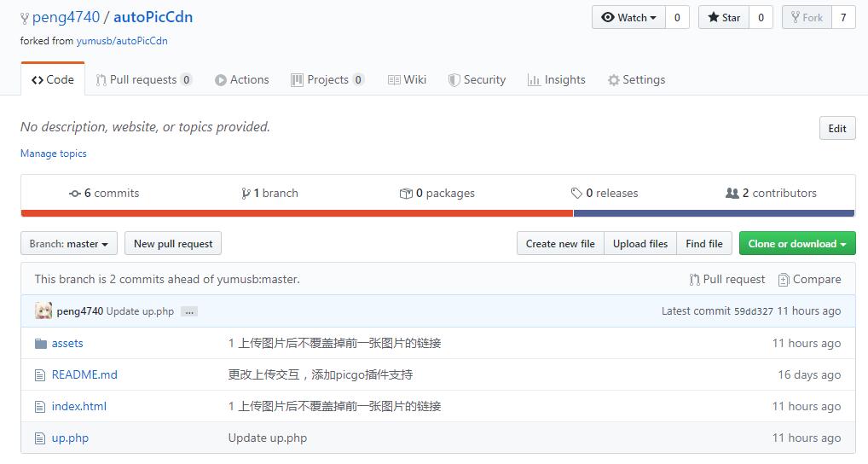
Task: Click Find file button
Action: tap(704, 244)
